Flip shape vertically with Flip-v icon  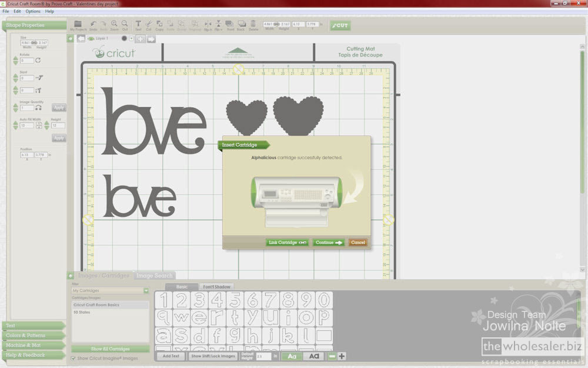[219, 24]
